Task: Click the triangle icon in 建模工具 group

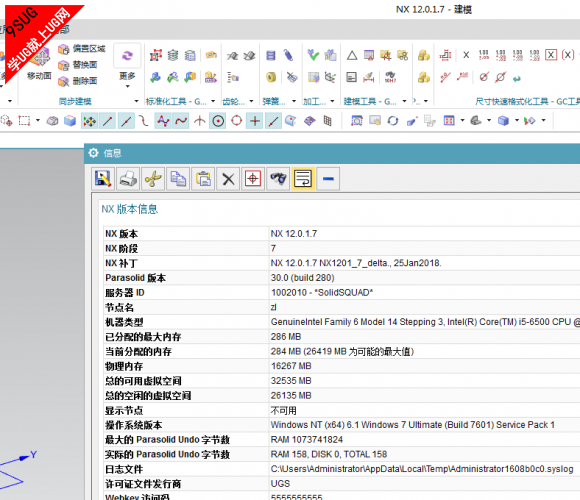Action: [x=352, y=55]
